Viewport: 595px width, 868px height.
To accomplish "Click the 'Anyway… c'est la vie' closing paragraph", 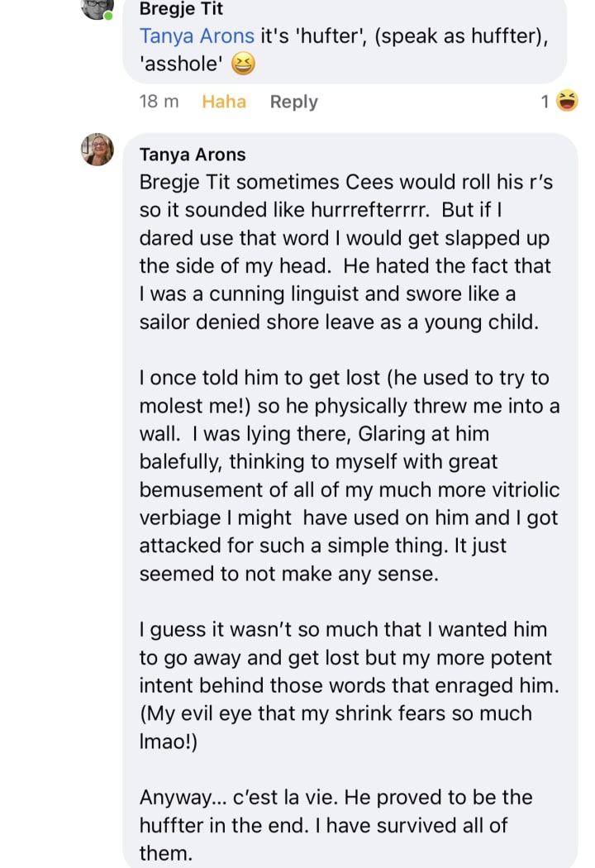I will [336, 825].
